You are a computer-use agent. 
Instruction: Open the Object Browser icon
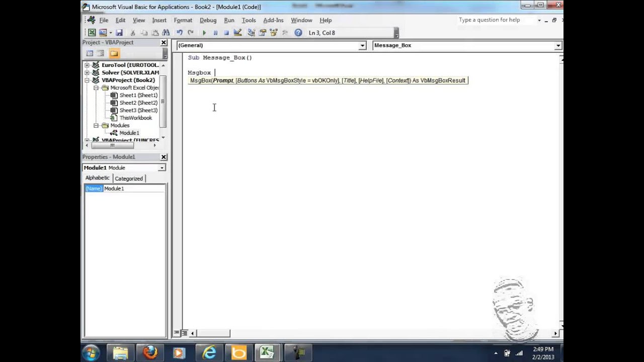[x=274, y=33]
